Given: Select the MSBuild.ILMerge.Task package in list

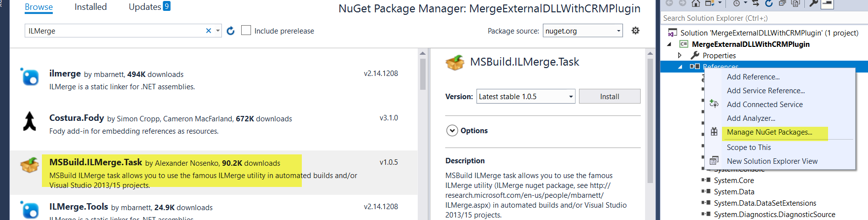Looking at the screenshot, I should [x=213, y=173].
